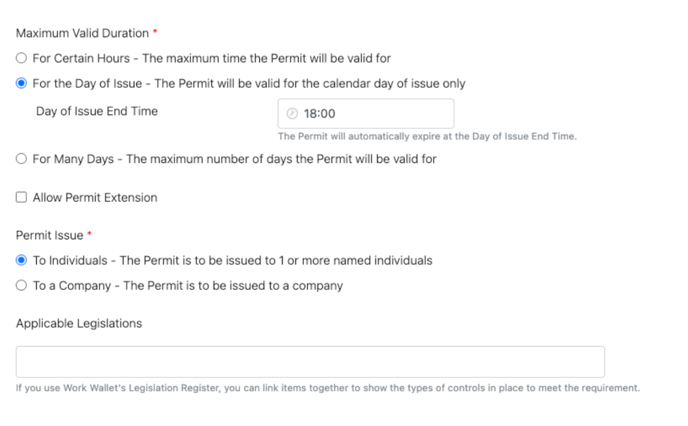Select the For Many Days radio button
Image resolution: width=688 pixels, height=426 pixels.
point(22,159)
